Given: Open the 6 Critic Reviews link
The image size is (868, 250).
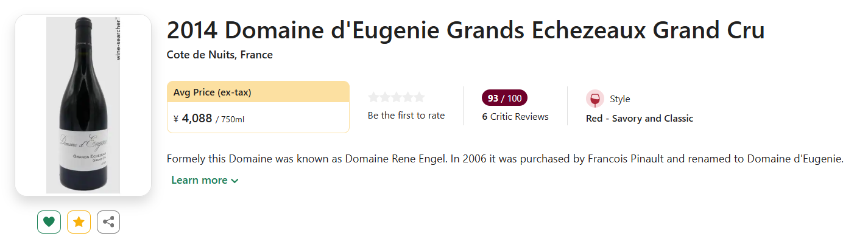Looking at the screenshot, I should pyautogui.click(x=515, y=116).
